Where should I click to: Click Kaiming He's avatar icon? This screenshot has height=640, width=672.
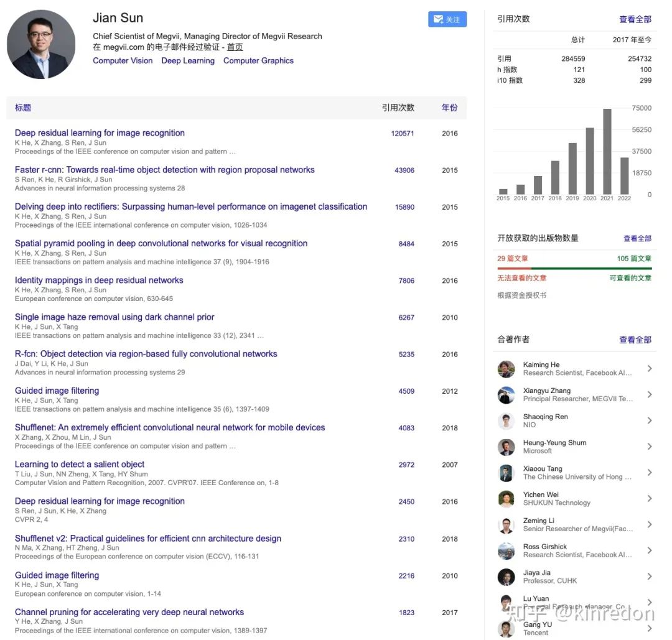(506, 369)
